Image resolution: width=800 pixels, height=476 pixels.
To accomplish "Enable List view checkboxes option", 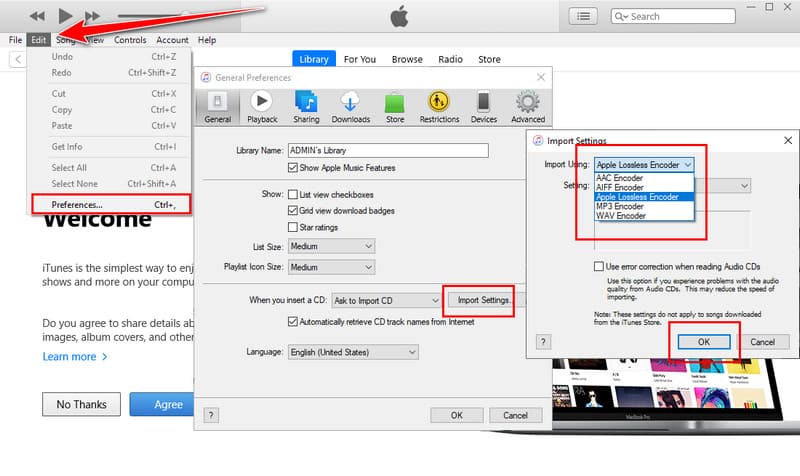I will pos(293,194).
